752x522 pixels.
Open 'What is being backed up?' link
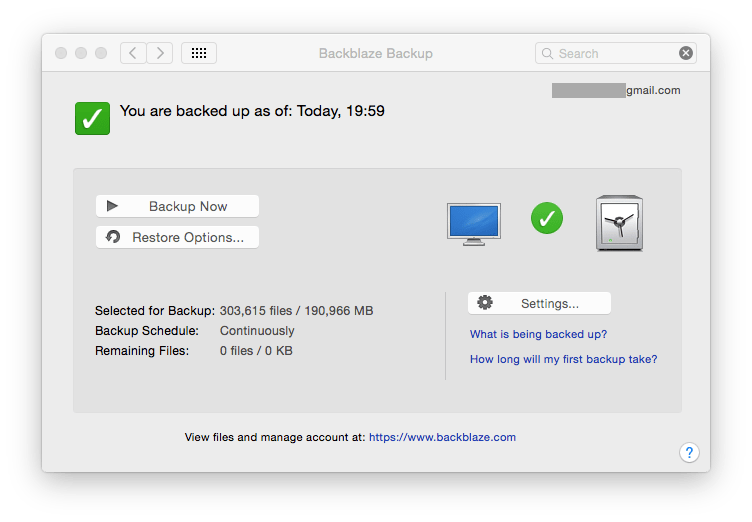click(x=538, y=334)
